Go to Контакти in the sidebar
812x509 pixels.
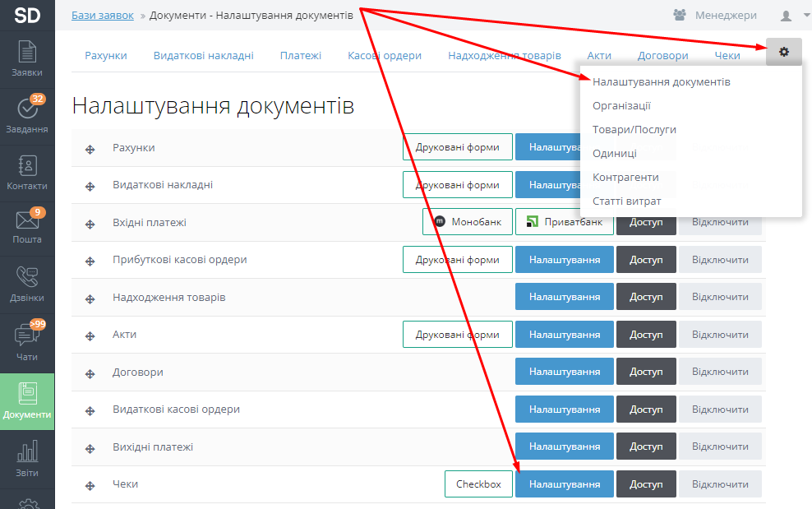[x=27, y=172]
